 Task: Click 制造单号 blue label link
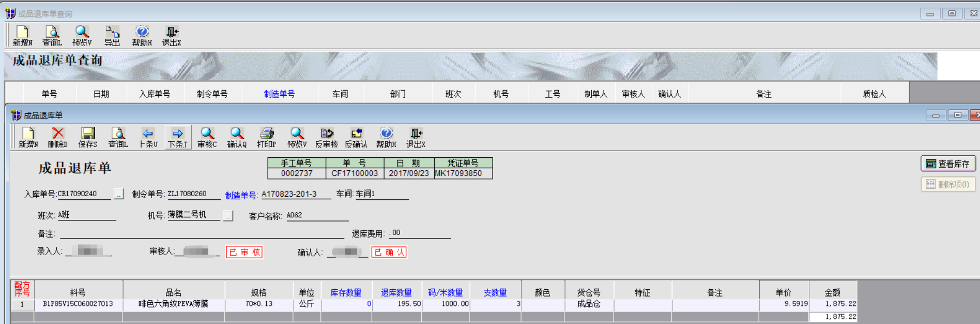point(241,195)
